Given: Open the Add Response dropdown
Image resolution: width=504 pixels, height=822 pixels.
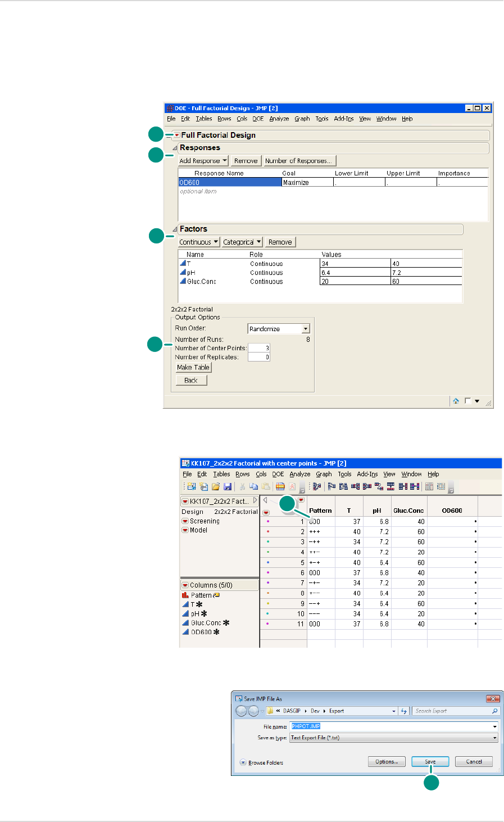Looking at the screenshot, I should click(x=203, y=161).
